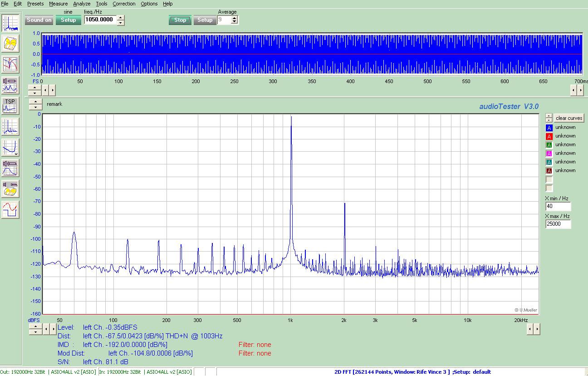The width and height of the screenshot is (588, 376).
Task: Open the speaker-microphone response measurement tool
Action: point(10,168)
